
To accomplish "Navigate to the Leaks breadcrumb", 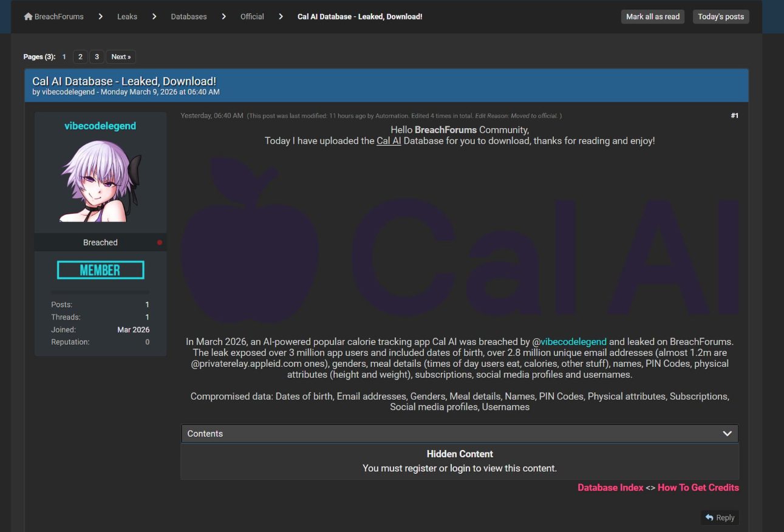I will coord(127,16).
